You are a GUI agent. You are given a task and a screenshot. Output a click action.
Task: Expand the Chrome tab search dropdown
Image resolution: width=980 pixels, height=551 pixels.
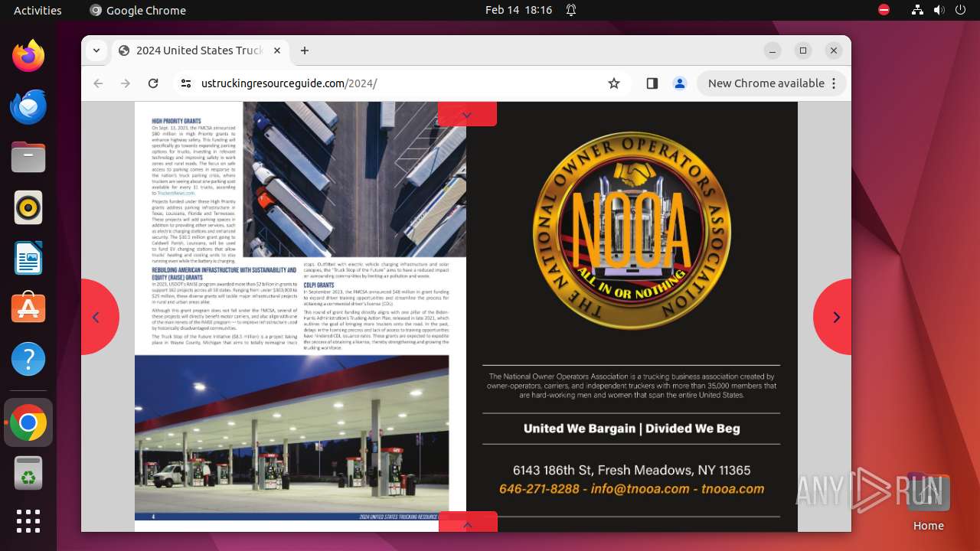coord(96,51)
